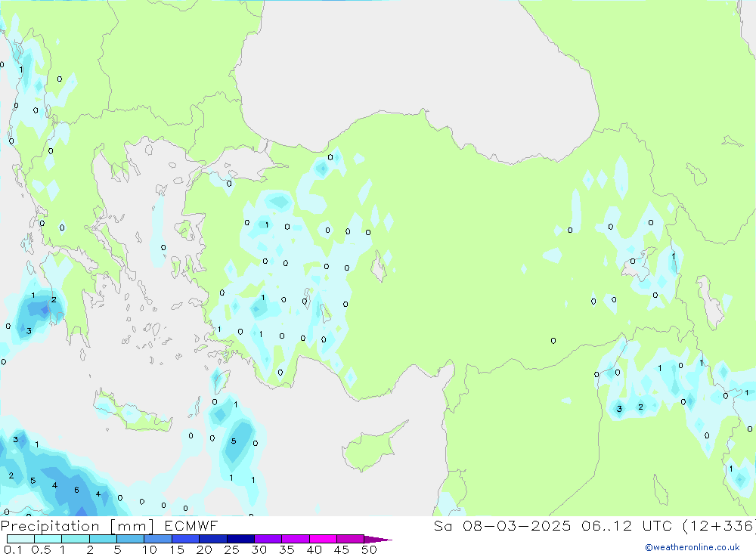
Task: Select the 40–45 mm magenta legend swatch
Action: (323, 539)
